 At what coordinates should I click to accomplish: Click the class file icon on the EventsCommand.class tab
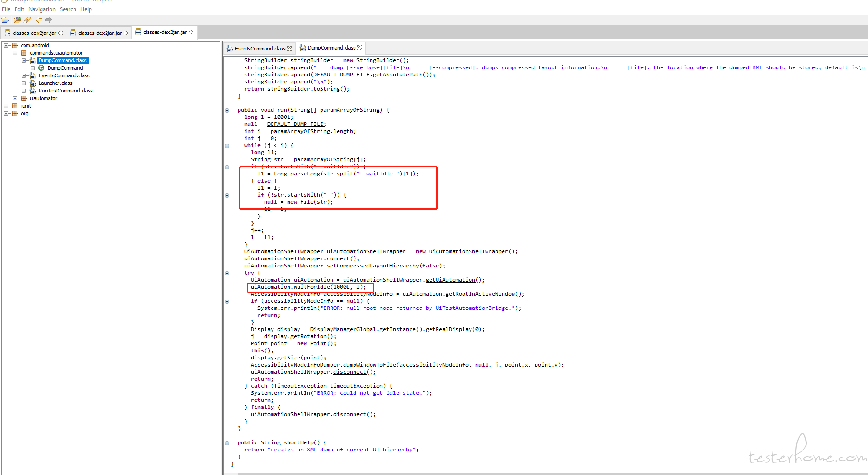coord(230,49)
